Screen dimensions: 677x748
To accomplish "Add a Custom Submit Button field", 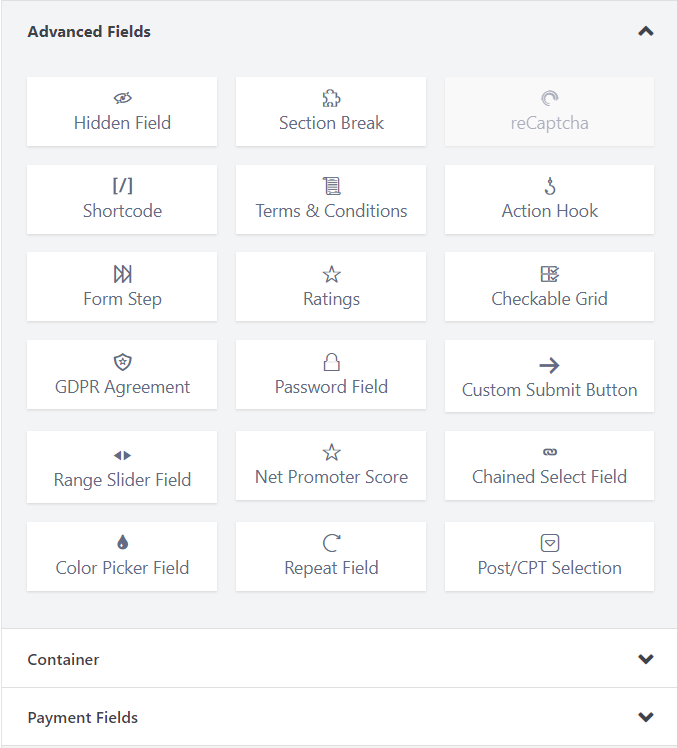I will coord(549,377).
